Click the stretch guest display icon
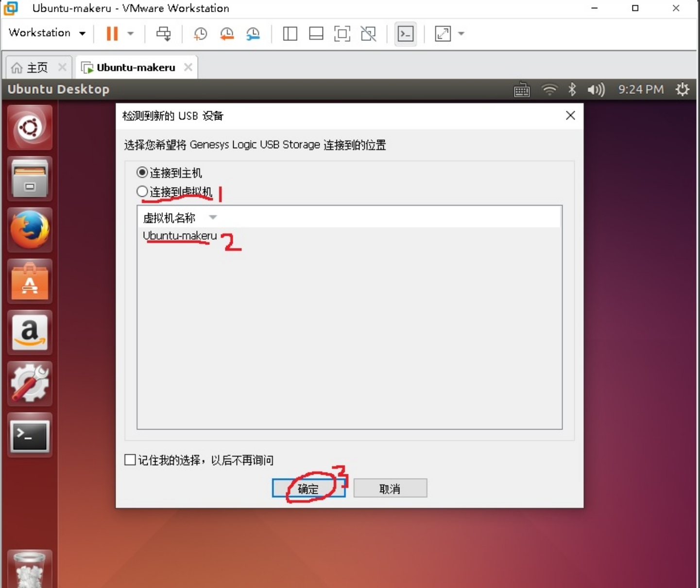The height and width of the screenshot is (588, 700). click(443, 34)
